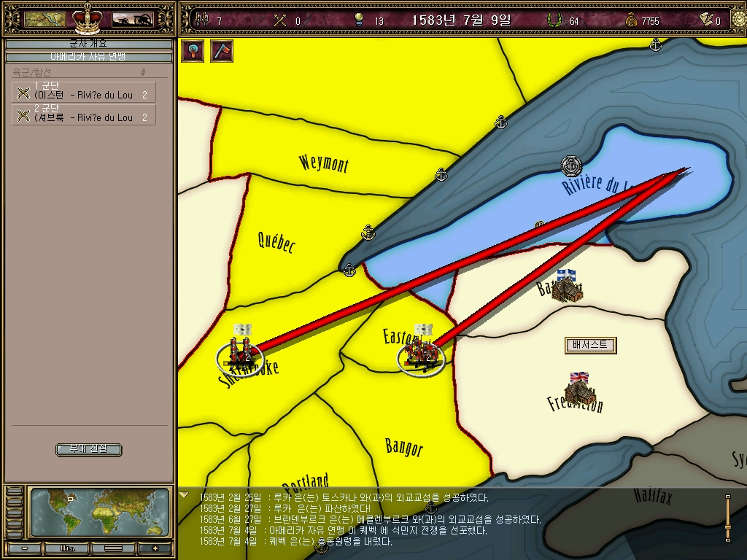
Task: Click the anchor port at Québec coast
Action: (368, 232)
